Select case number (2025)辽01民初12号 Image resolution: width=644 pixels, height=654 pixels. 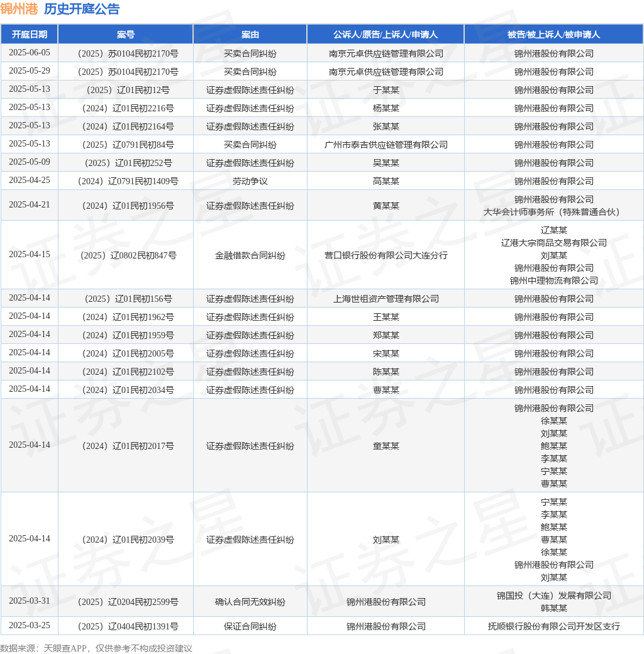126,90
